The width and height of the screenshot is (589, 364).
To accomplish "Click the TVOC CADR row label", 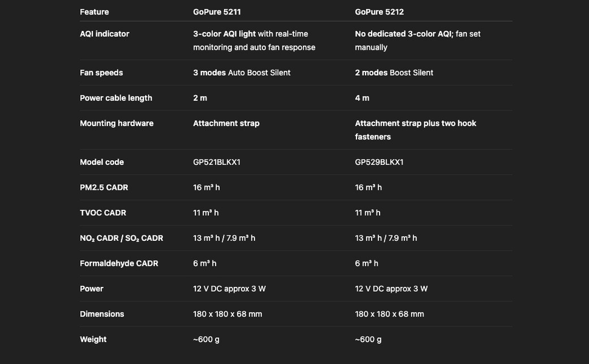I will [103, 213].
